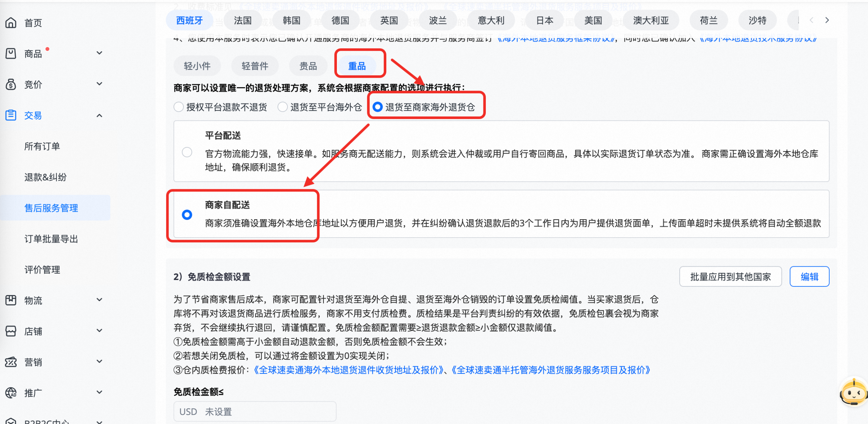Open the 店铺 storefront icon

(x=11, y=331)
